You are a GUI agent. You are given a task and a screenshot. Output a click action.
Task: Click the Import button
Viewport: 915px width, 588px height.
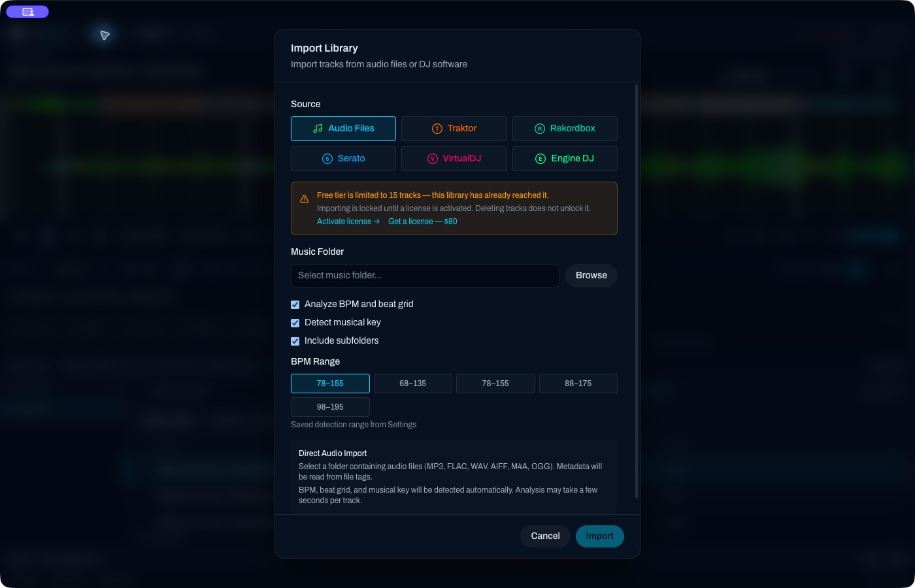coord(600,536)
